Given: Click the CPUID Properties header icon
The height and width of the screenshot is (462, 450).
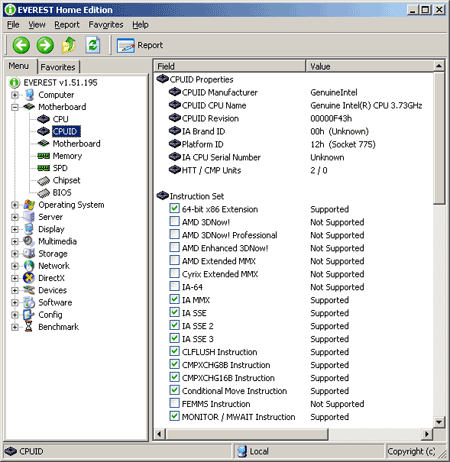Looking at the screenshot, I should pos(163,79).
